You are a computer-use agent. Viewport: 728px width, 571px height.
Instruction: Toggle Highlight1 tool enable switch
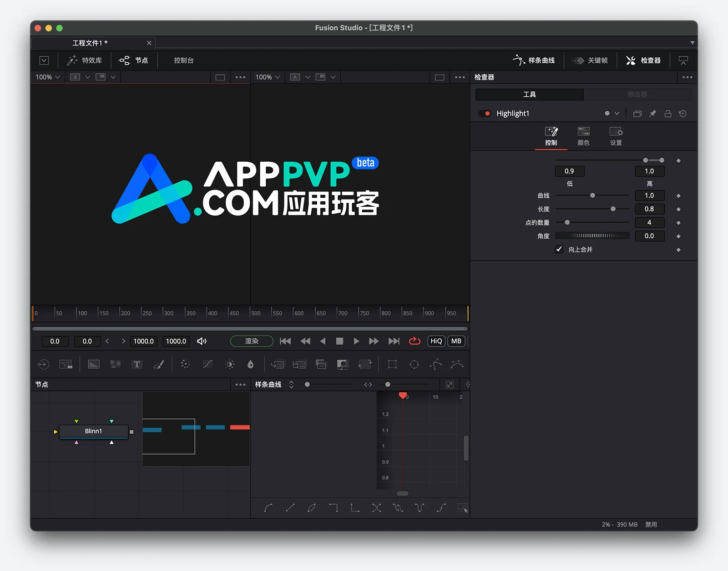coord(485,114)
